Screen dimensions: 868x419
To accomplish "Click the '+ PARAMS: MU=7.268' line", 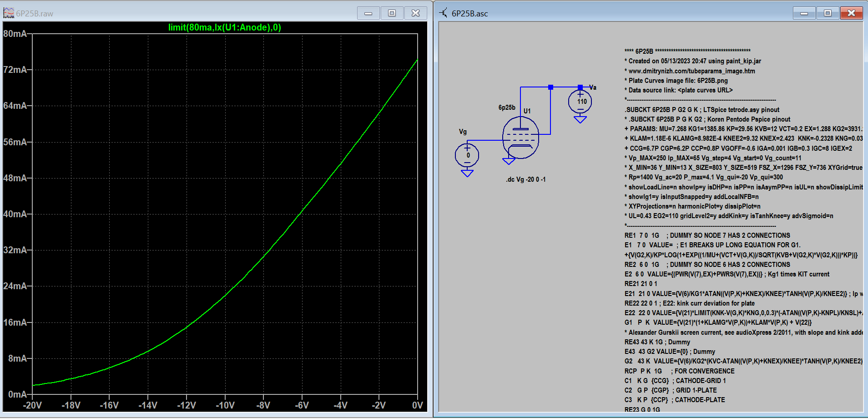I will 743,129.
